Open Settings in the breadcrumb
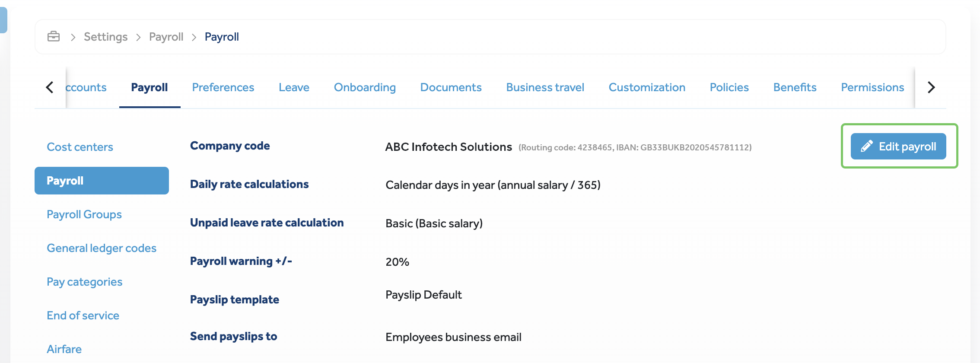This screenshot has width=980, height=363. point(105,37)
